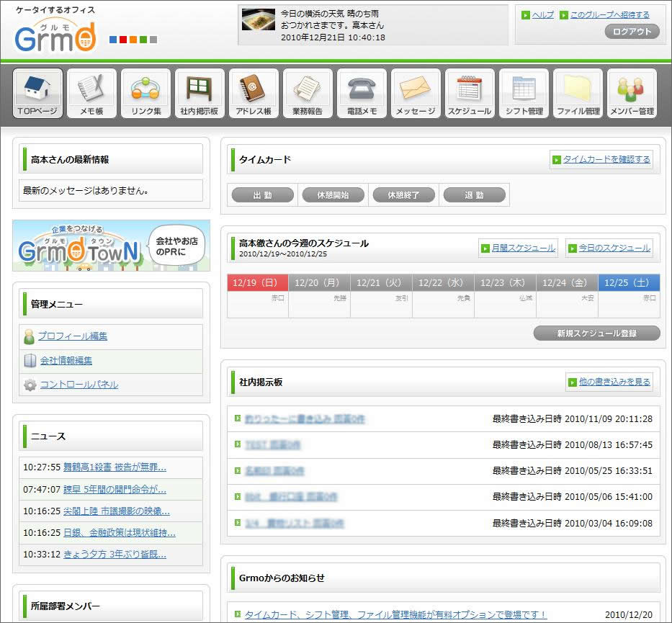
Task: Open the コントロールパネル link
Action: click(79, 385)
